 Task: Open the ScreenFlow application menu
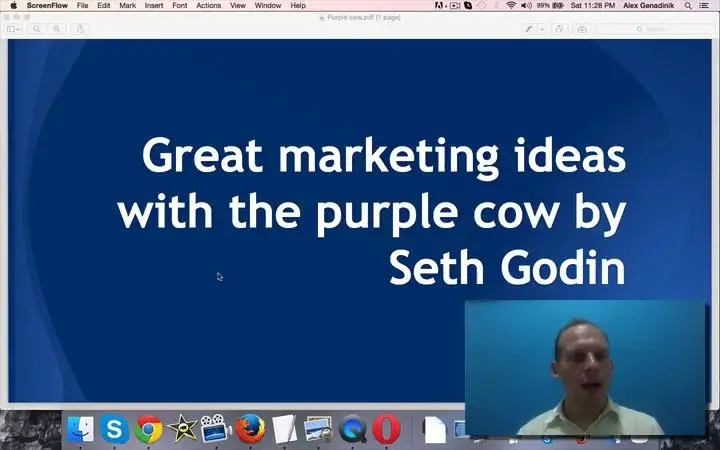[47, 6]
